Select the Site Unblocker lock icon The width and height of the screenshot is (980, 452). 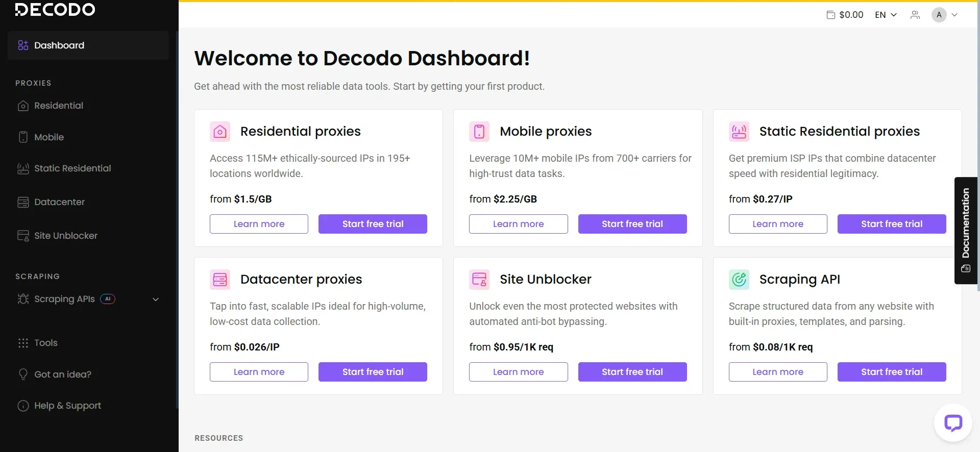[x=23, y=235]
